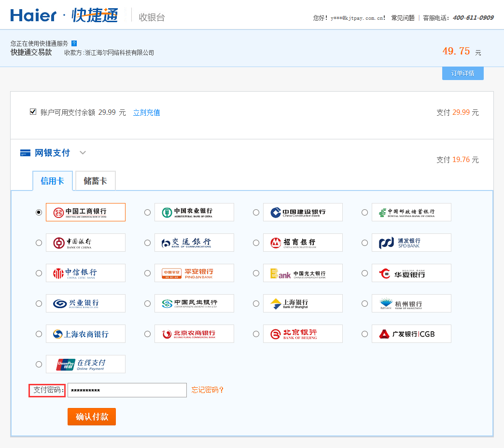Select the 上海农商银行 radio button
Viewport: 504px width, 448px height.
(x=39, y=334)
